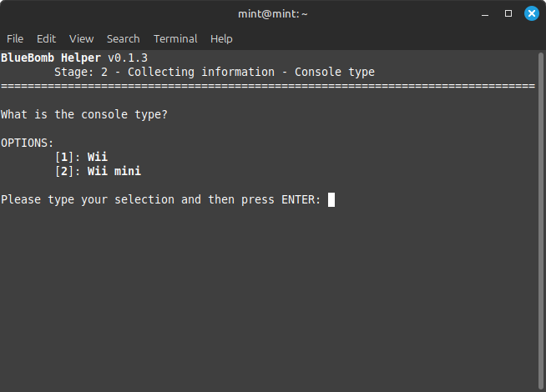This screenshot has height=392, width=546.
Task: Click the 'What is the console type?' line
Action: [84, 114]
